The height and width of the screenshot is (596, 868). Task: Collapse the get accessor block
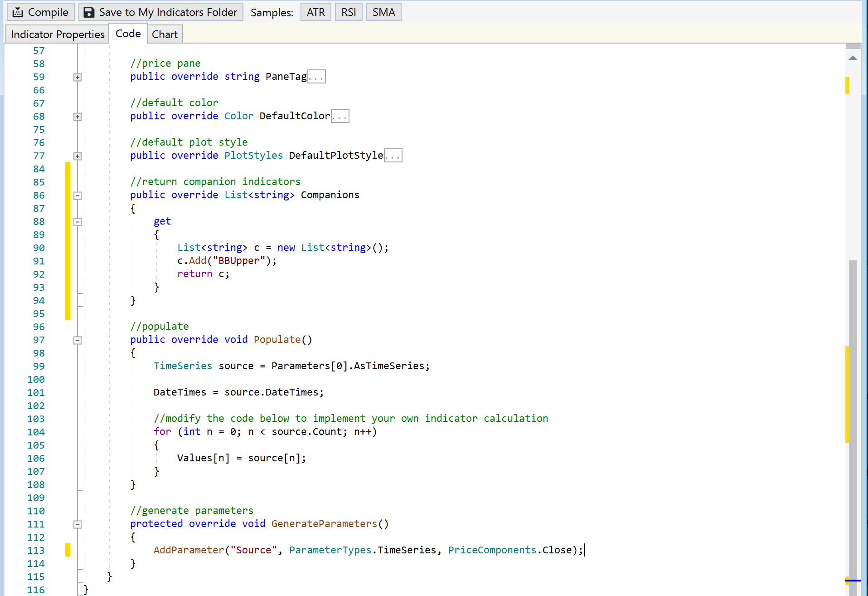pyautogui.click(x=78, y=222)
